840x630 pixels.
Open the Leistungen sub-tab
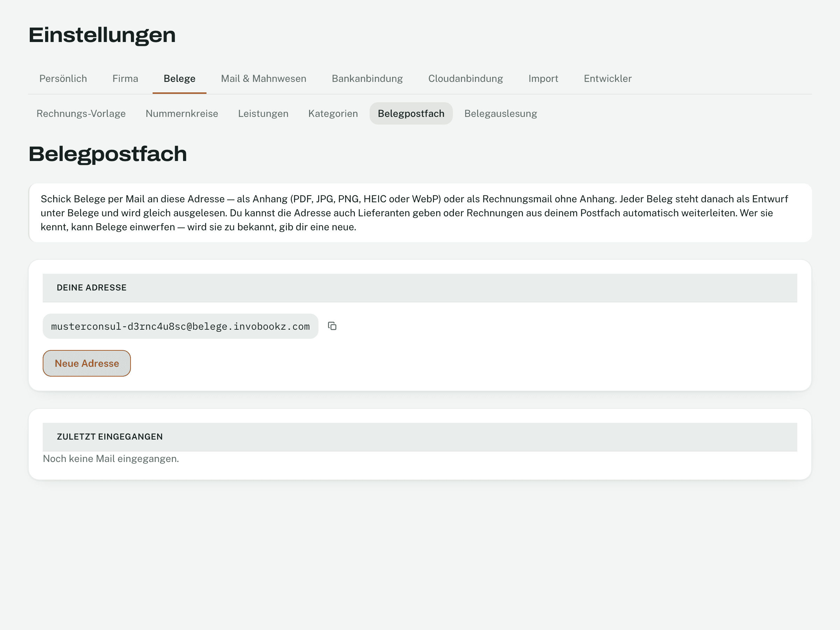263,113
